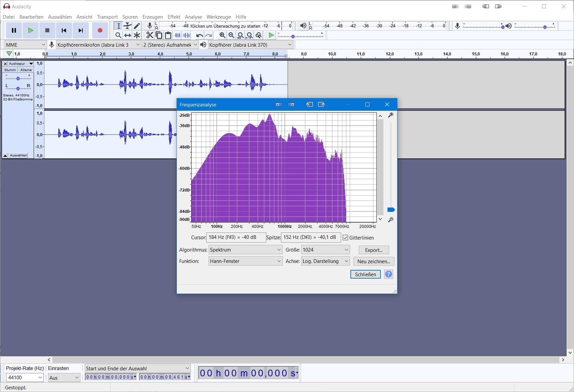
Task: Redo the last undone action
Action: pos(209,35)
